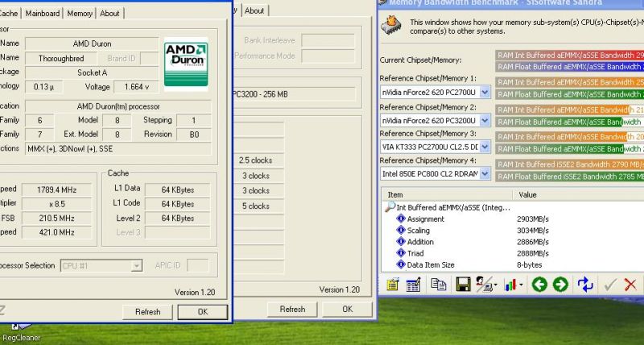Open the About tab in the back CPU-Z window
Viewport: 644px width, 345px height.
(x=254, y=10)
